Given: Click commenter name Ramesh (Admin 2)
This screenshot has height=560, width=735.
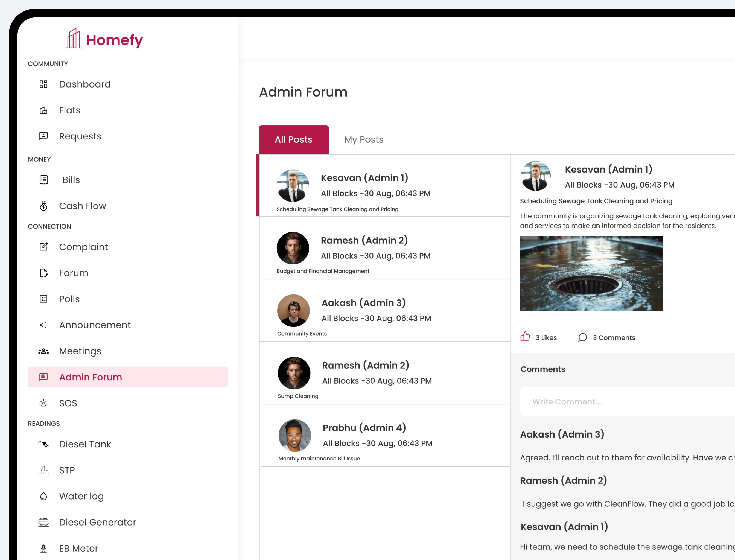Looking at the screenshot, I should [x=564, y=480].
